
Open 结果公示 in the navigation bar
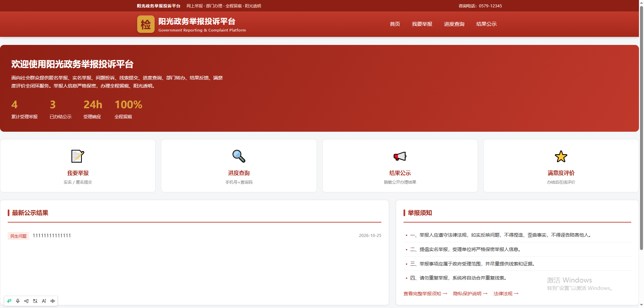pos(486,24)
